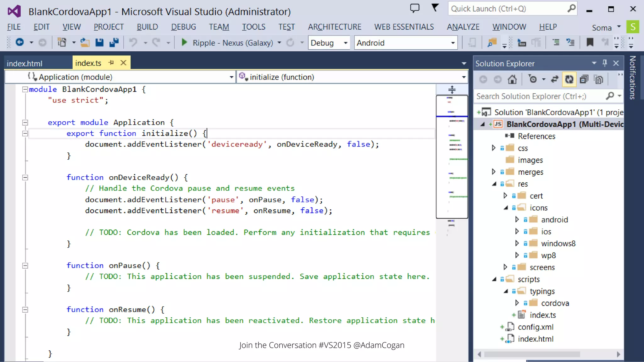Screen dimensions: 644x362
Task: Click the New Project toolbar icon
Action: click(62, 42)
